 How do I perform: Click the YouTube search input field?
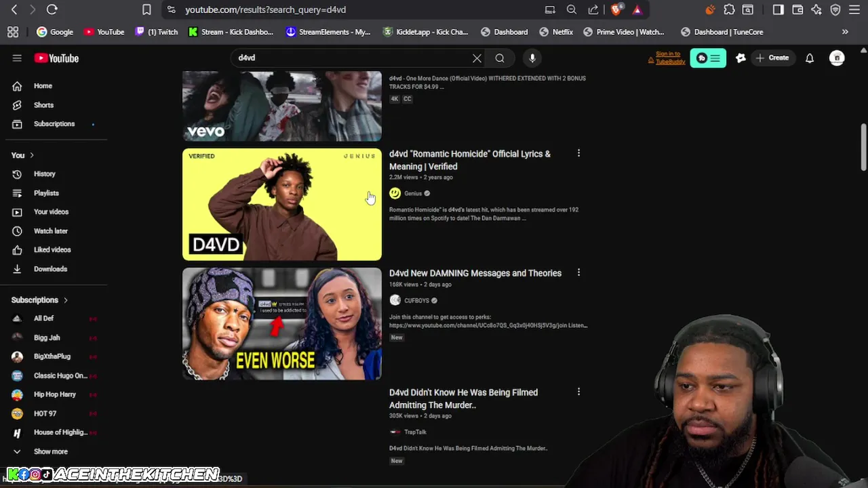coord(353,58)
